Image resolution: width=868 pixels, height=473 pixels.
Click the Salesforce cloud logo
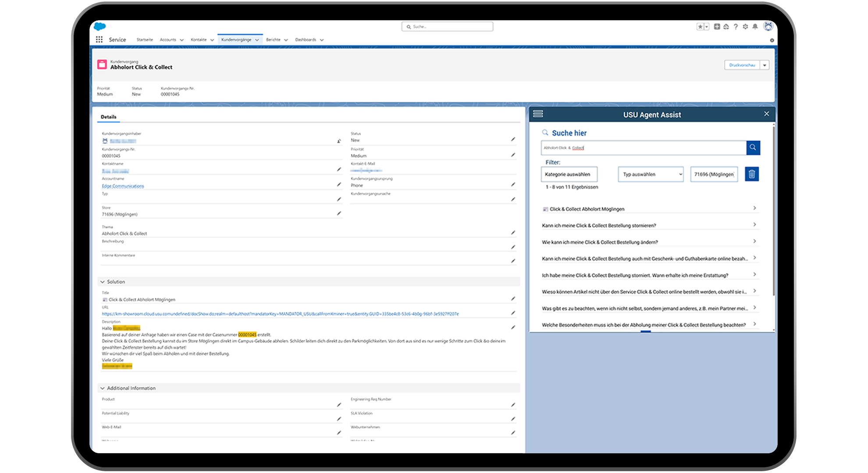point(100,27)
